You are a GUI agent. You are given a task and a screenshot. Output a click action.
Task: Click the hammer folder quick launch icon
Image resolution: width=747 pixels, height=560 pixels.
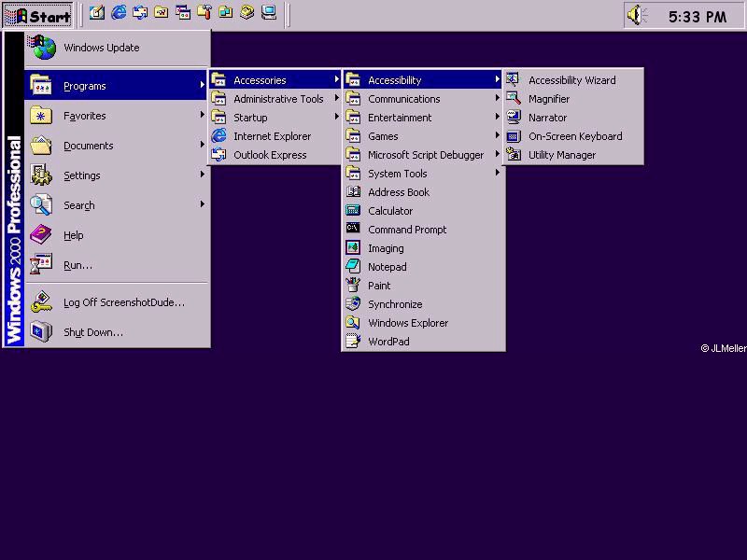click(204, 12)
